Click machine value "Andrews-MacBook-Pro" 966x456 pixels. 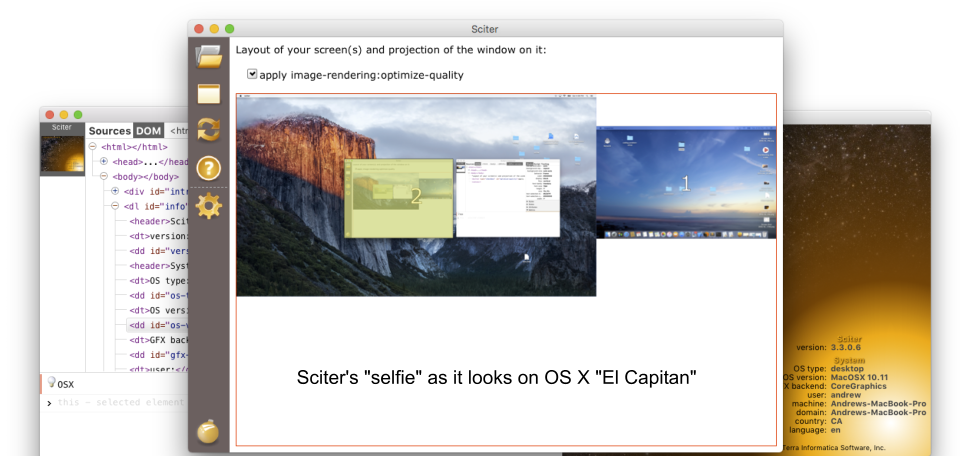(879, 403)
